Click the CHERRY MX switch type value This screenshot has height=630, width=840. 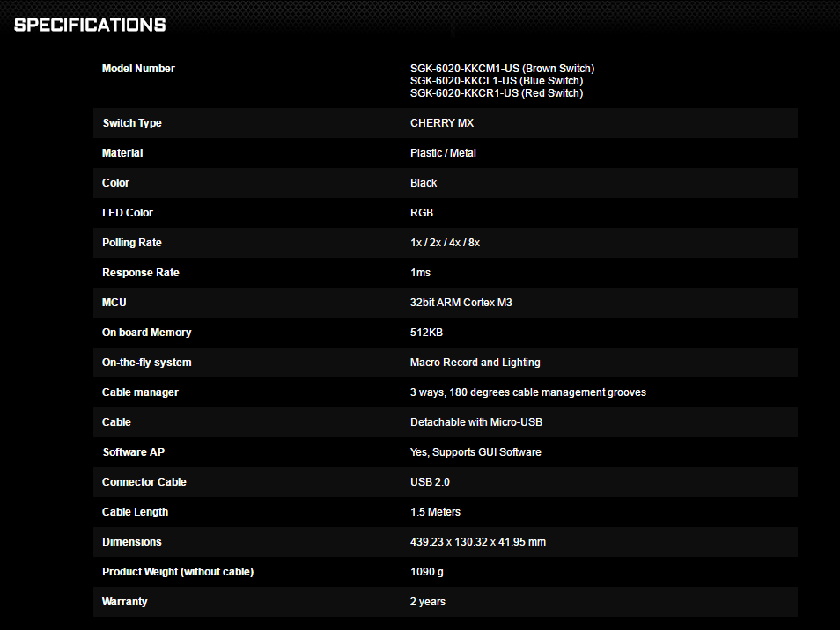click(x=442, y=123)
